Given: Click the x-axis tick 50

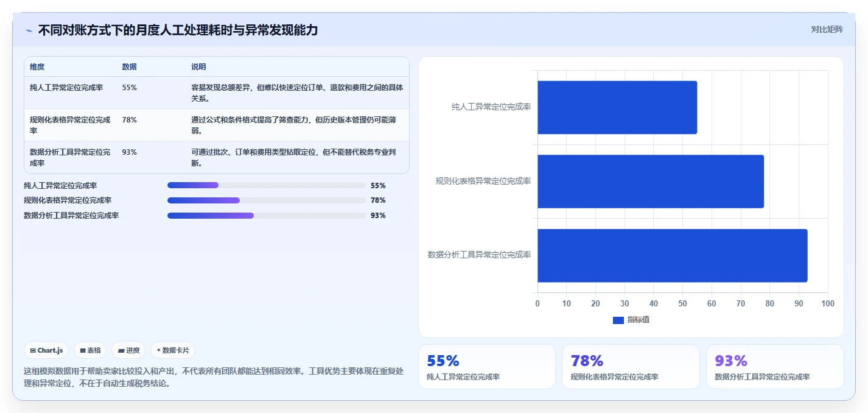Looking at the screenshot, I should click(x=682, y=303).
